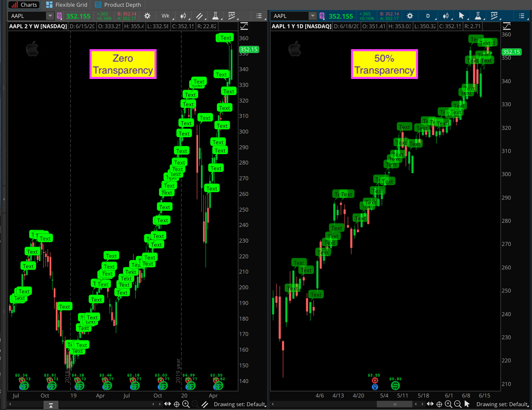Open the candlestick chart mode menu, right chart
This screenshot has height=410, width=532.
[x=446, y=16]
